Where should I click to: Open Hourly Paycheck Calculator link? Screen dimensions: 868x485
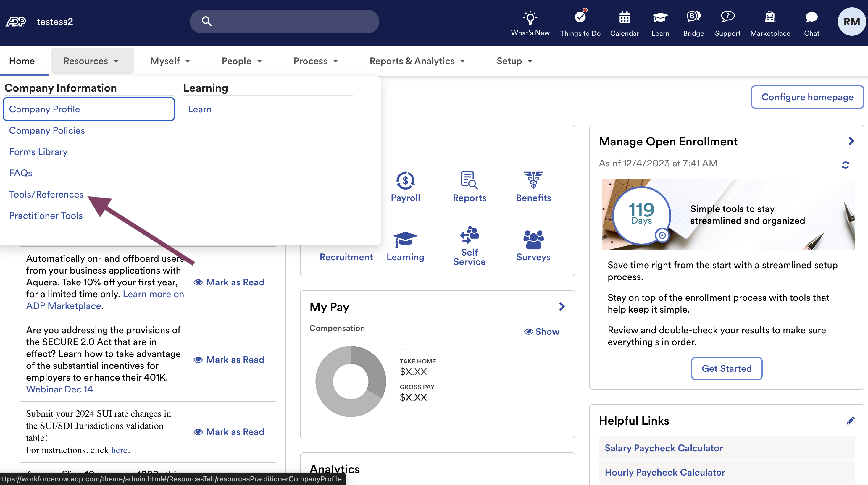tap(665, 472)
